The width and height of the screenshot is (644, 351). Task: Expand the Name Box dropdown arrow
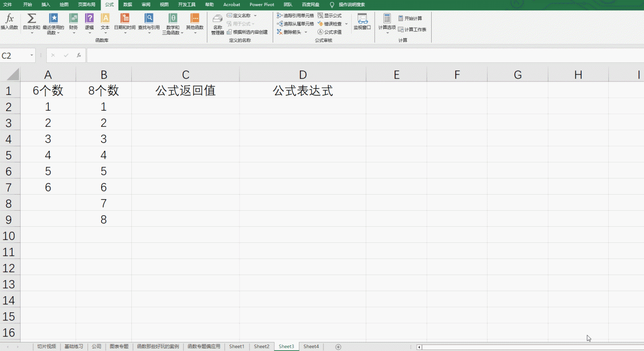(31, 55)
